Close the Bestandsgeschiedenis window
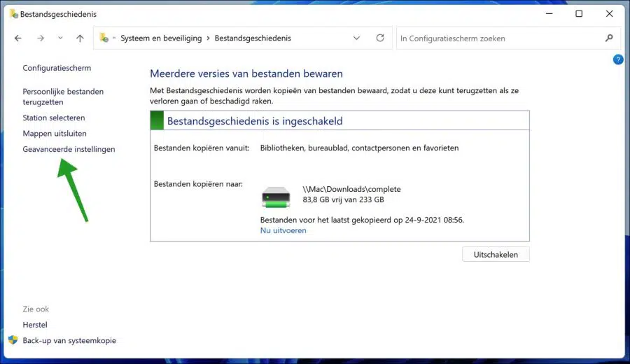630x364 pixels. [x=609, y=14]
